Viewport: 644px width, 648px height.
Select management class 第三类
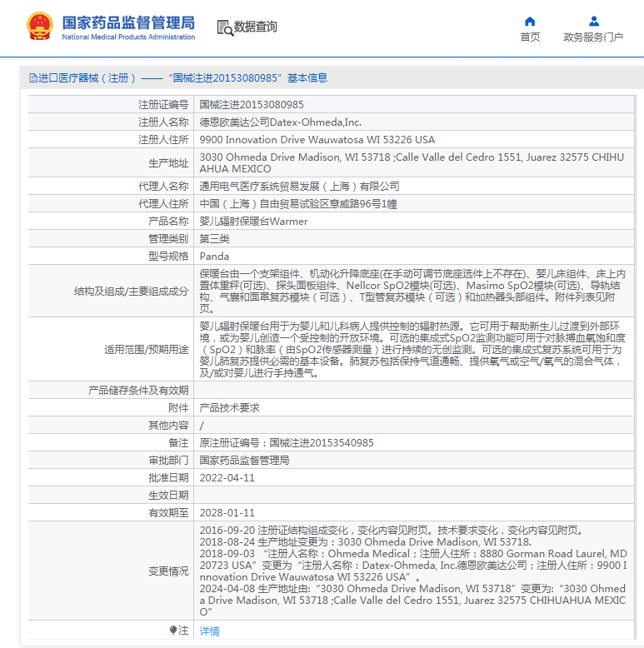click(215, 239)
